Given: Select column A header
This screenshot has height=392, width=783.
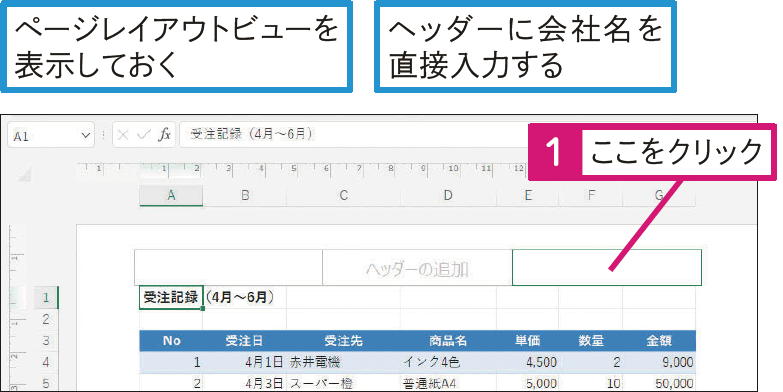Looking at the screenshot, I should click(171, 195).
